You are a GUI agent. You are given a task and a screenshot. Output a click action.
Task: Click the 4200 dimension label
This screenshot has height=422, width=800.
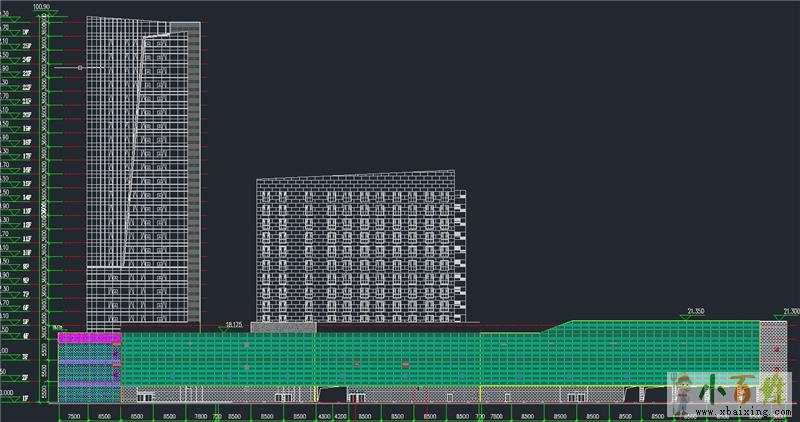[x=340, y=414]
